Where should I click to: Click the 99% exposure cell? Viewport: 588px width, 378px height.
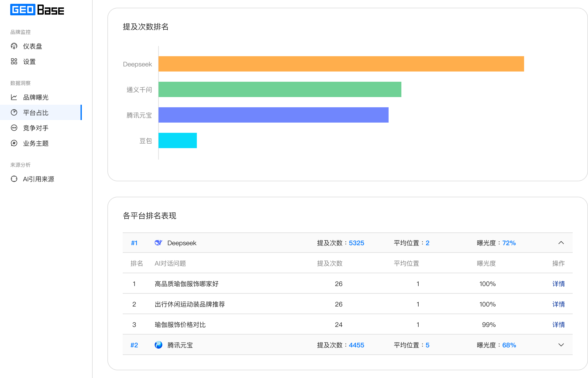pyautogui.click(x=489, y=324)
